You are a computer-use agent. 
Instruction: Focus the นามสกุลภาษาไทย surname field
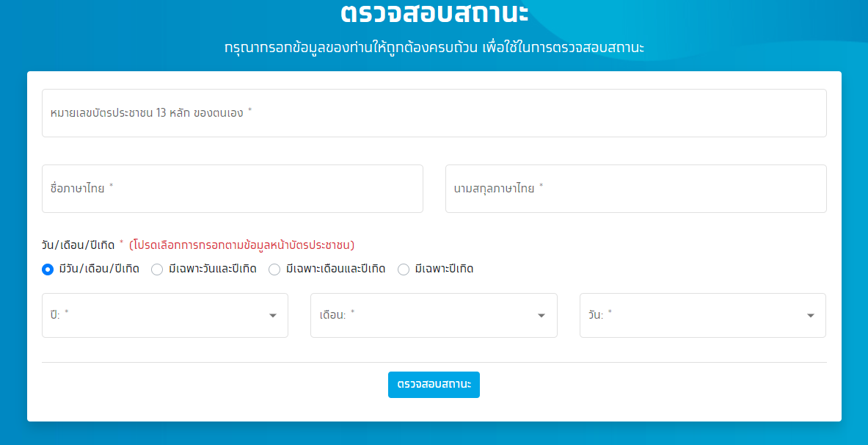point(636,189)
